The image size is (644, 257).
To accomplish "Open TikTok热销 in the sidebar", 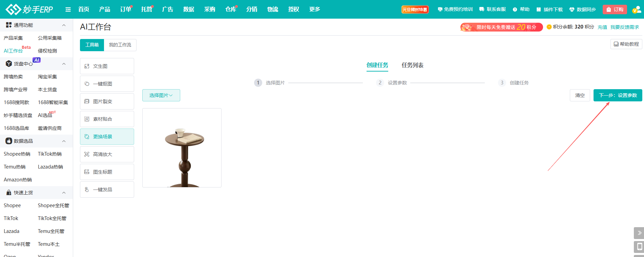I will click(50, 154).
